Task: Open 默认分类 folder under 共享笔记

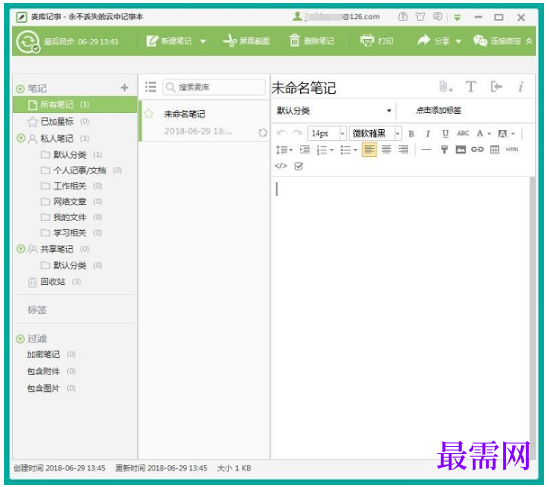Action: (x=69, y=265)
